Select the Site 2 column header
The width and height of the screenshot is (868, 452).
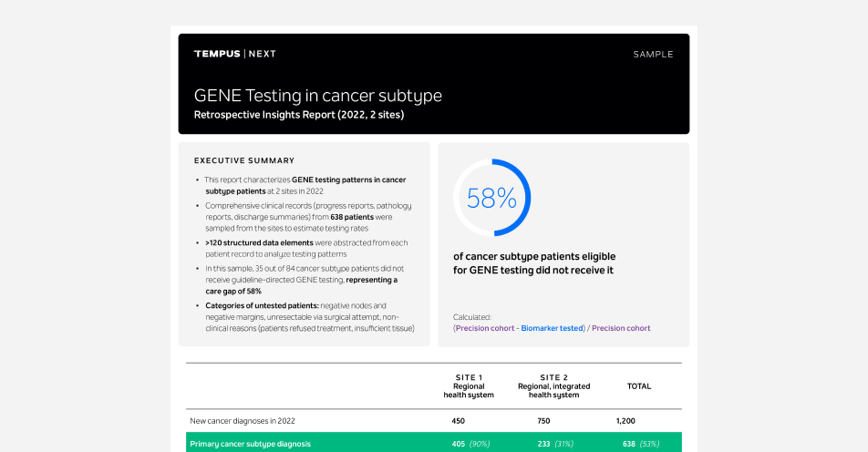pos(553,385)
